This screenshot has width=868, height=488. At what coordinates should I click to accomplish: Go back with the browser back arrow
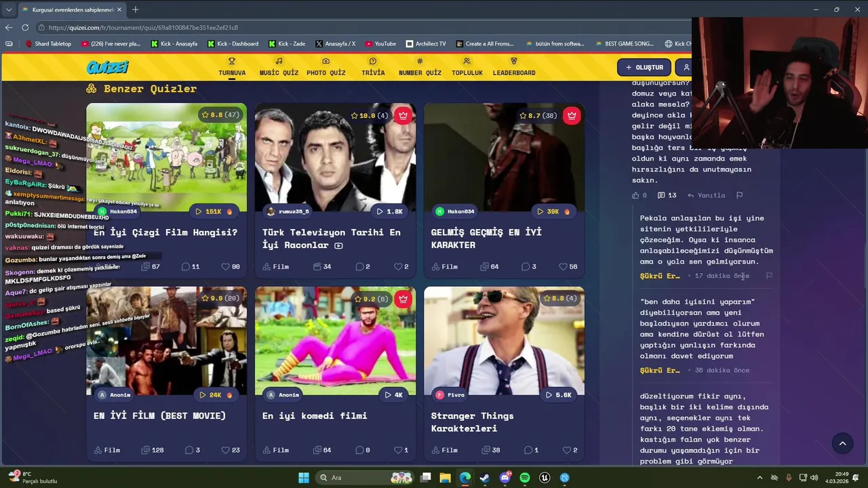(8, 28)
